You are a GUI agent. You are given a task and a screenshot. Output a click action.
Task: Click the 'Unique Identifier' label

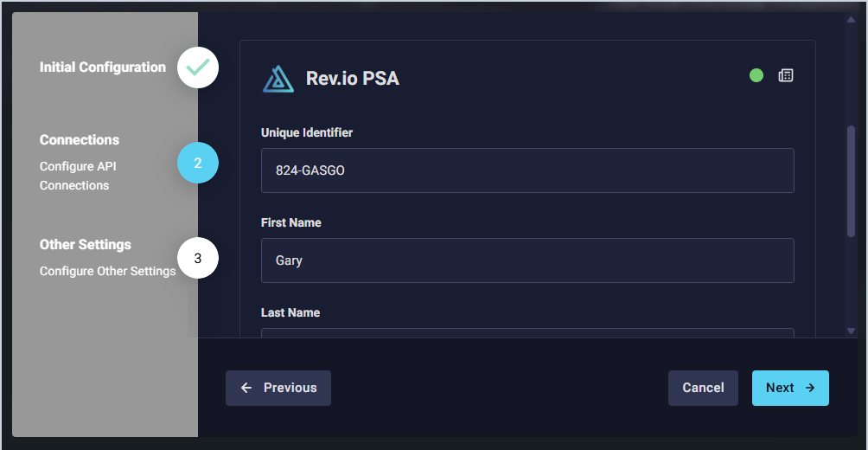pos(307,132)
